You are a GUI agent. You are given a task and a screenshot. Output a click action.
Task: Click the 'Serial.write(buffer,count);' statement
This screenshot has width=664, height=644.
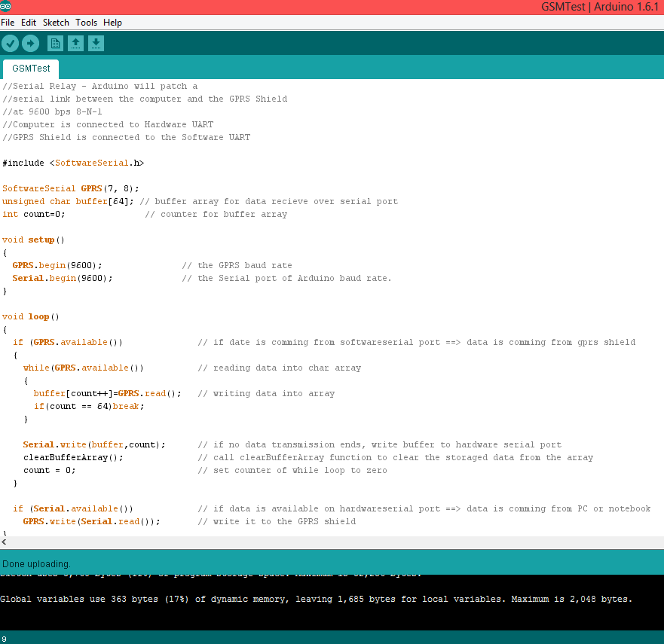[94, 444]
